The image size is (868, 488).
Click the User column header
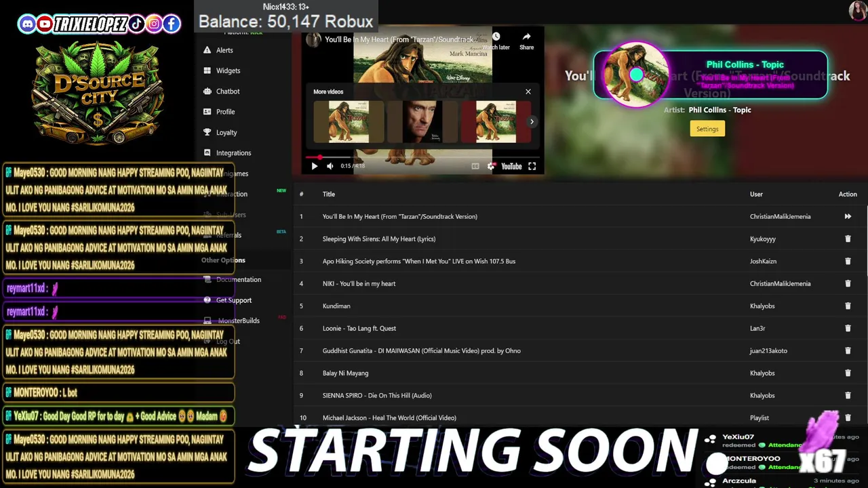(756, 195)
